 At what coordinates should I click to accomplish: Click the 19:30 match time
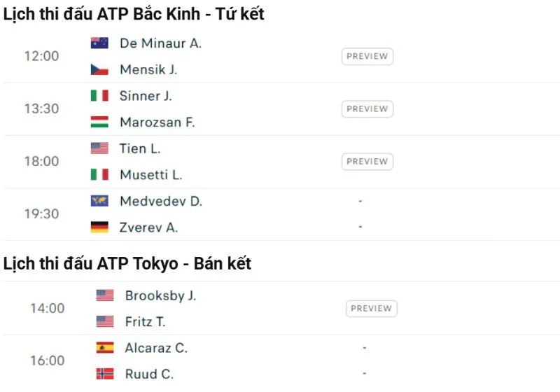pos(42,214)
